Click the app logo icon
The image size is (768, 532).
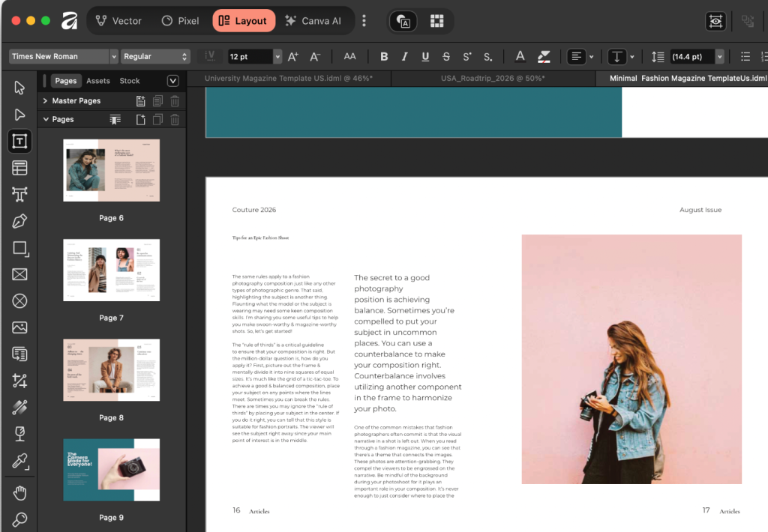pyautogui.click(x=70, y=20)
